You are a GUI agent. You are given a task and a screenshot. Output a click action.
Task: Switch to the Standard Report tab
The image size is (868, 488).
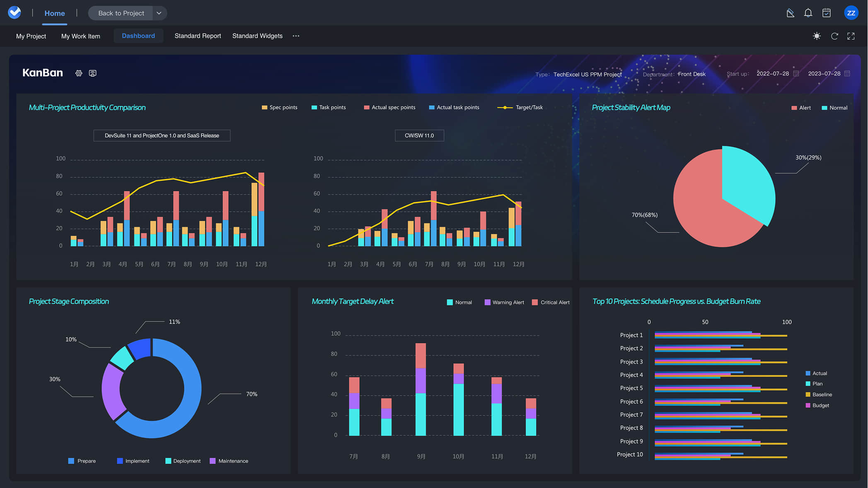click(198, 36)
